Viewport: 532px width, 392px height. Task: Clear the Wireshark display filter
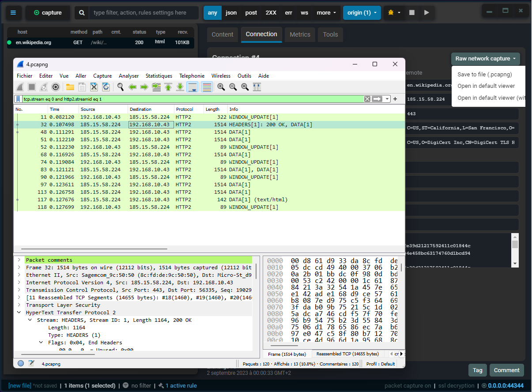[367, 99]
